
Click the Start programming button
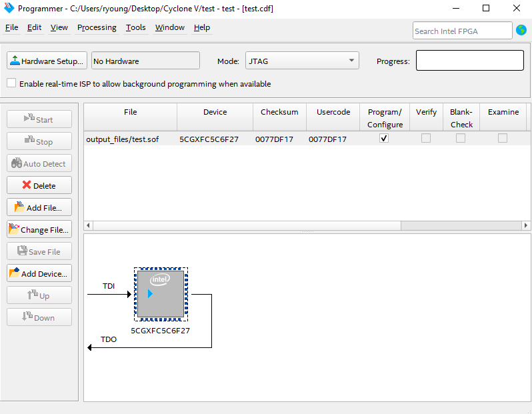click(x=39, y=119)
